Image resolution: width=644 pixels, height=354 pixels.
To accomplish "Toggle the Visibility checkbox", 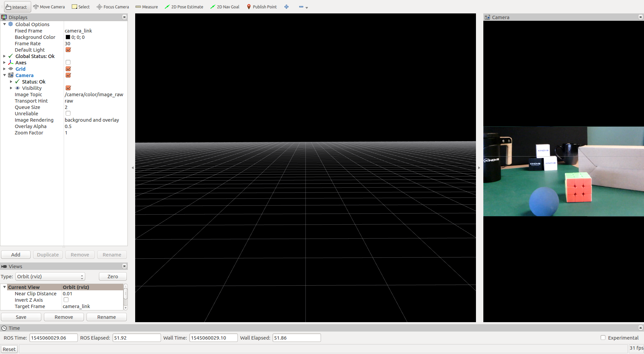I will tap(68, 88).
